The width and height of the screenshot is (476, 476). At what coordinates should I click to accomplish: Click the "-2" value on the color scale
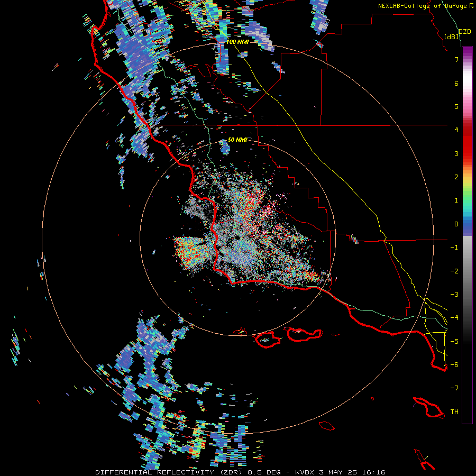pyautogui.click(x=454, y=271)
